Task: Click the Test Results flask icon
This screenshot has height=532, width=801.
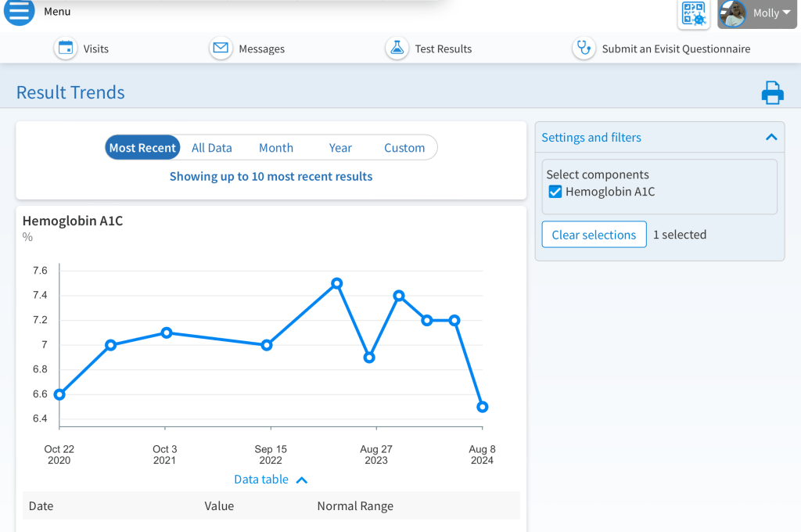Action: (397, 49)
